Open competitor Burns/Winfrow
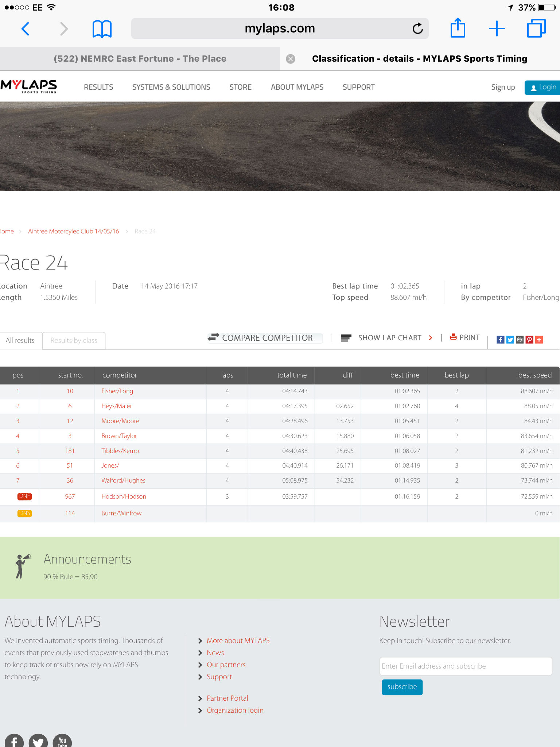Image resolution: width=560 pixels, height=747 pixels. click(x=121, y=513)
